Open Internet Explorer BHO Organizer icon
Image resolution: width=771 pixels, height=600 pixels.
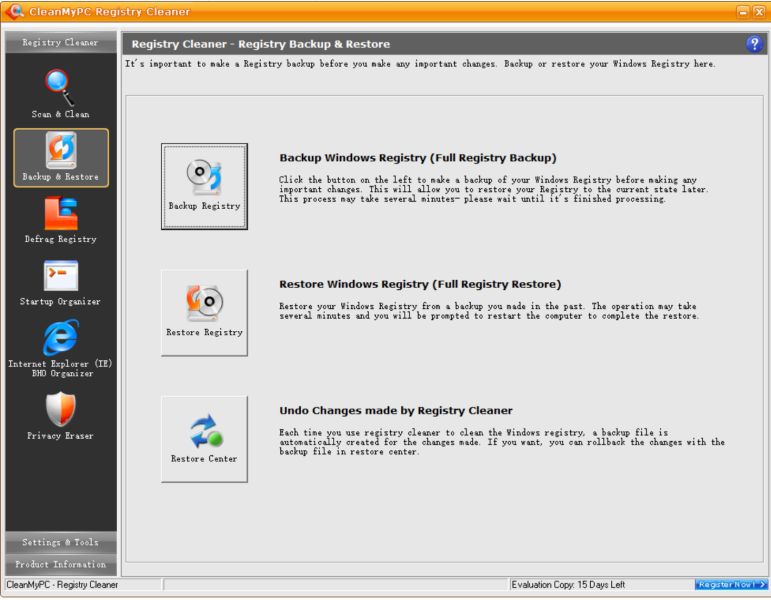[60, 337]
